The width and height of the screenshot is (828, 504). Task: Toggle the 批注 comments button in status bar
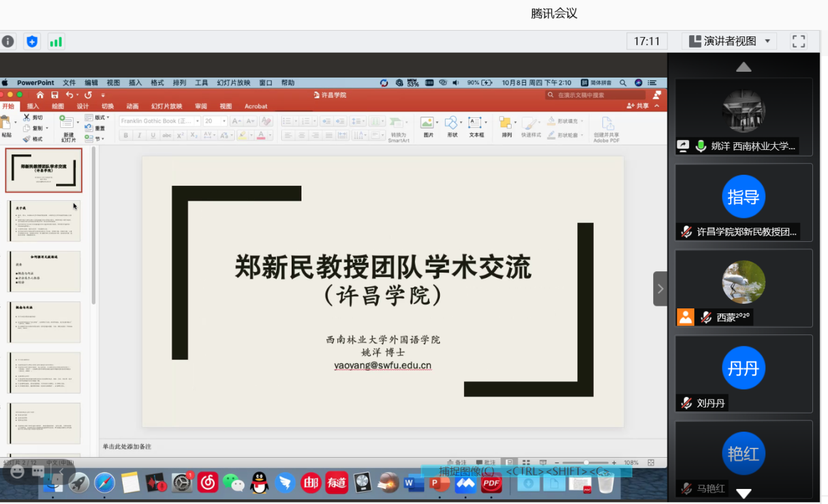(486, 462)
